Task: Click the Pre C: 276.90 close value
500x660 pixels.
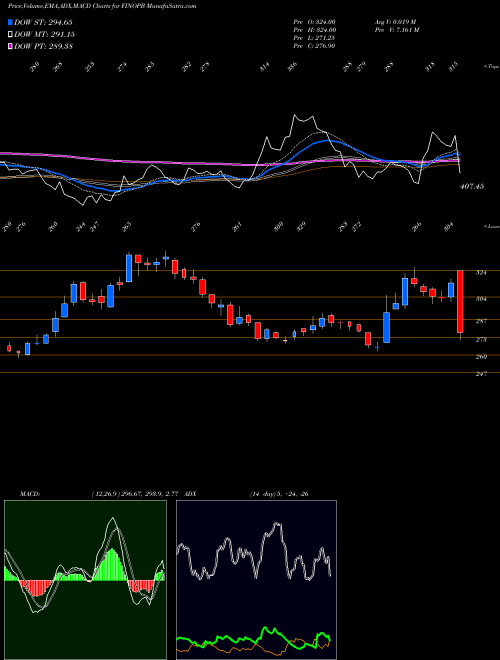Action: coord(314,46)
